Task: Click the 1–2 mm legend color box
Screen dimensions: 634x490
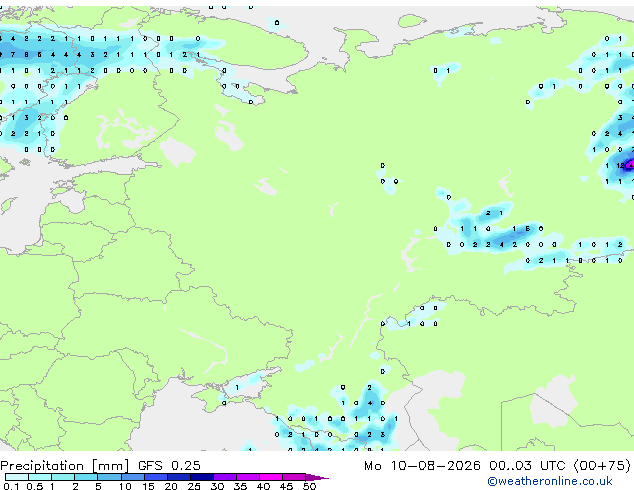Action: tap(63, 477)
